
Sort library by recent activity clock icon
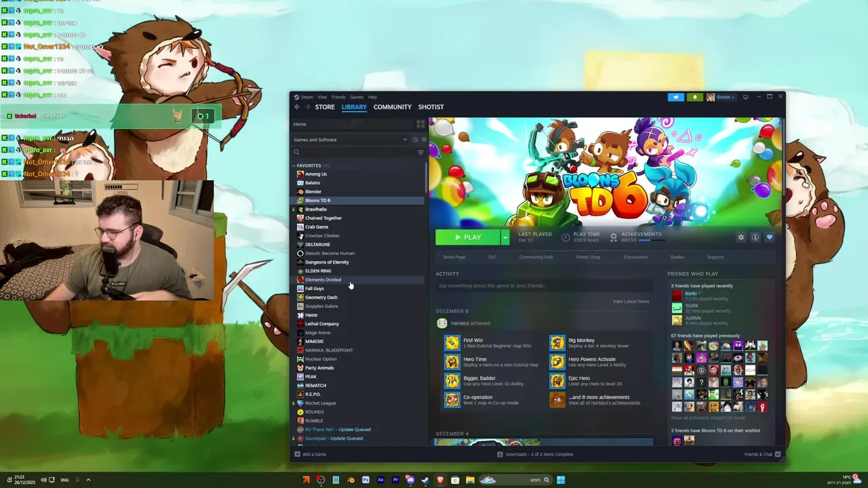(415, 140)
